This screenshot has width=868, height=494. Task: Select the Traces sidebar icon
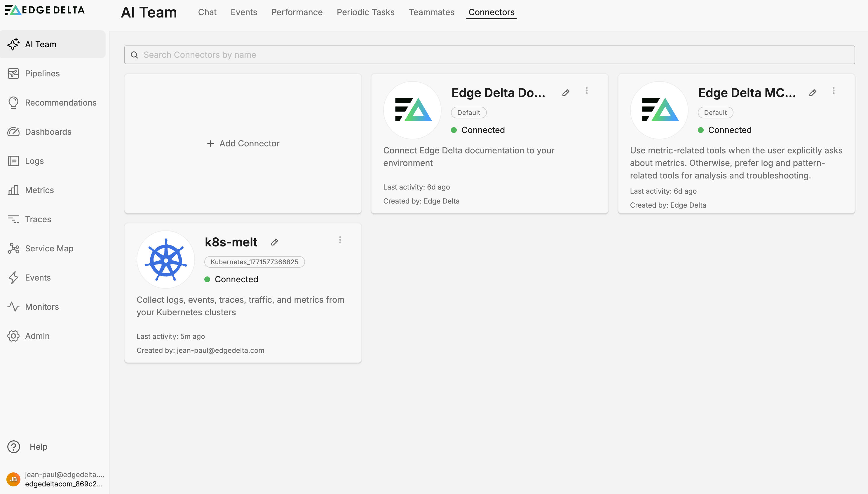pyautogui.click(x=13, y=219)
